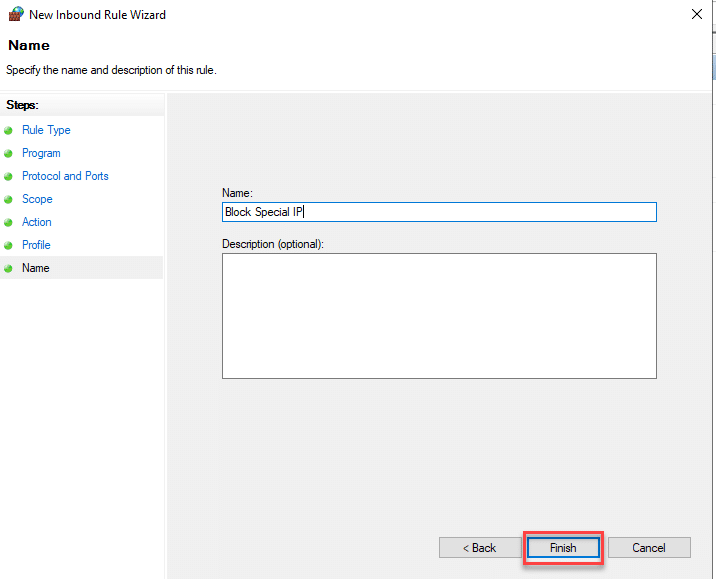Viewport: 716px width, 579px height.
Task: Click the firewall wizard icon in title bar
Action: [x=15, y=15]
